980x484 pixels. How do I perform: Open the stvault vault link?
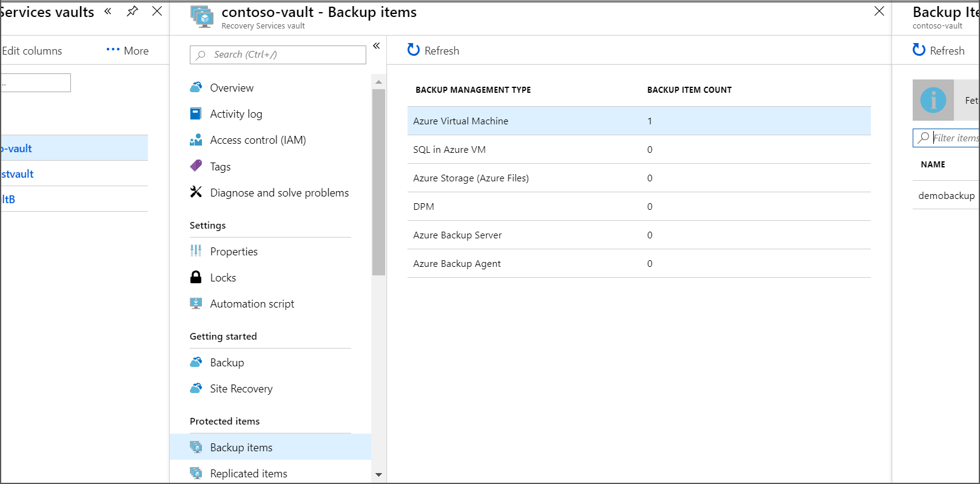coord(18,174)
